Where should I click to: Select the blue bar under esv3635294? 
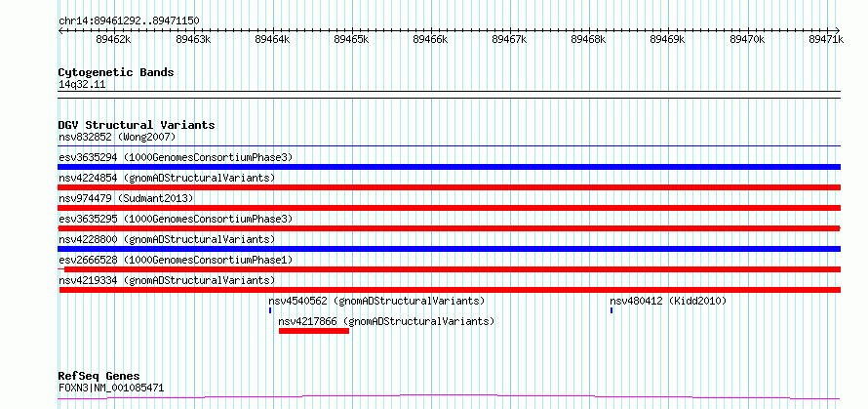click(449, 167)
